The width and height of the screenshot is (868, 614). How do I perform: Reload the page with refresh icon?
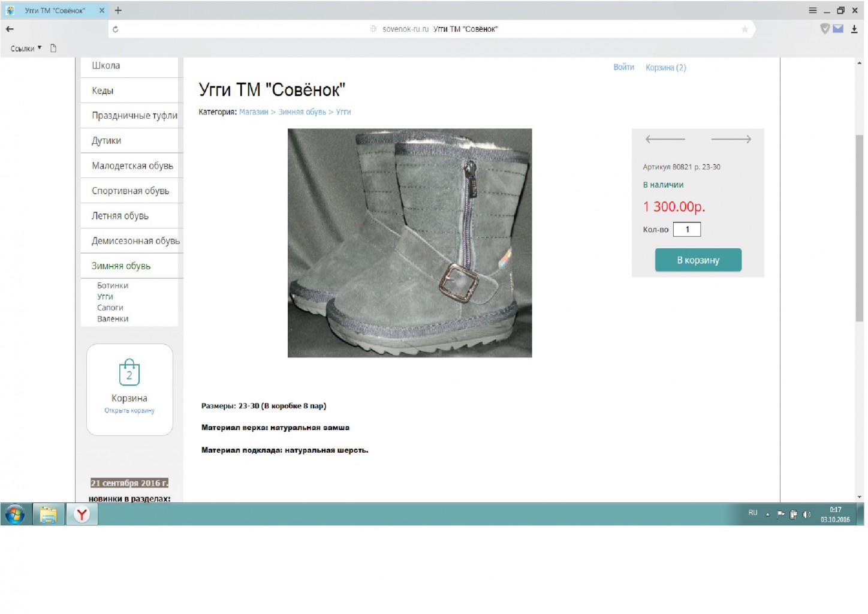tap(115, 29)
